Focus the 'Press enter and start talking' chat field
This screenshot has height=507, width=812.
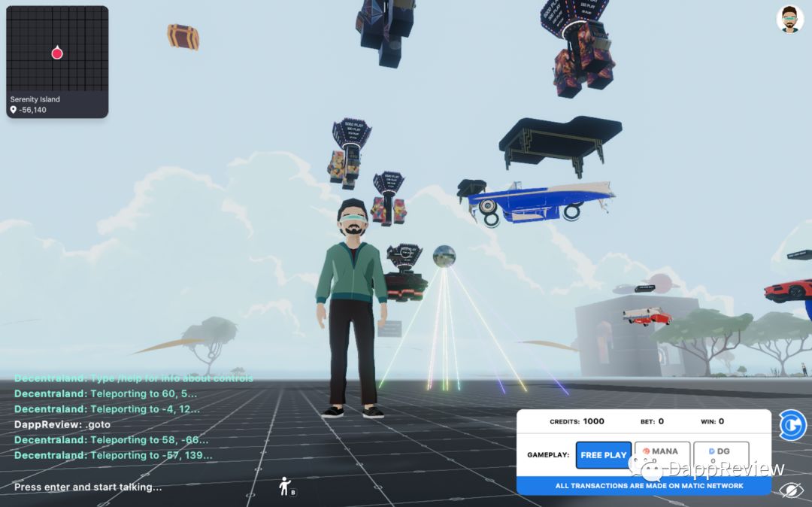[88, 487]
